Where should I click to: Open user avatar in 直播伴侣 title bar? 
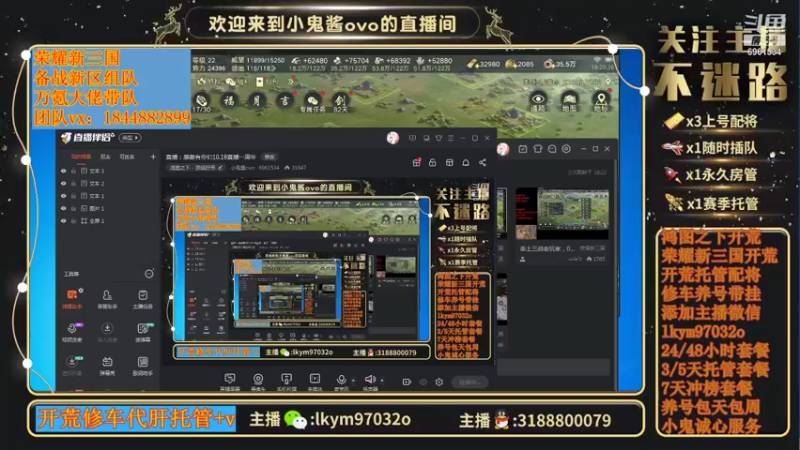[x=392, y=138]
